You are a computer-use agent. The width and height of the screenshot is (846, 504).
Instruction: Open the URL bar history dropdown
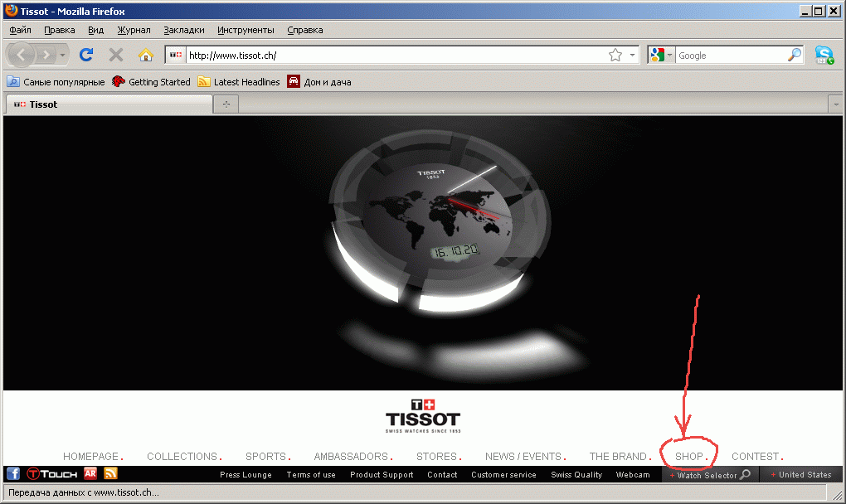tap(633, 56)
